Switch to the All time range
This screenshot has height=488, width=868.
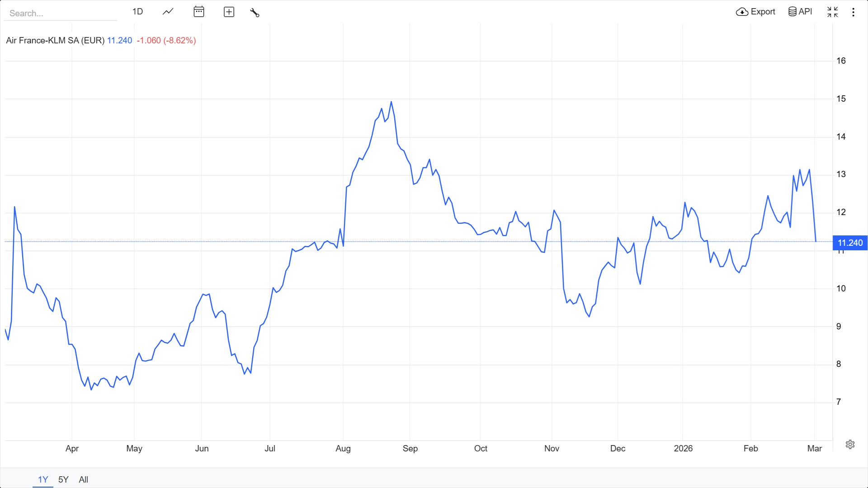(x=83, y=479)
